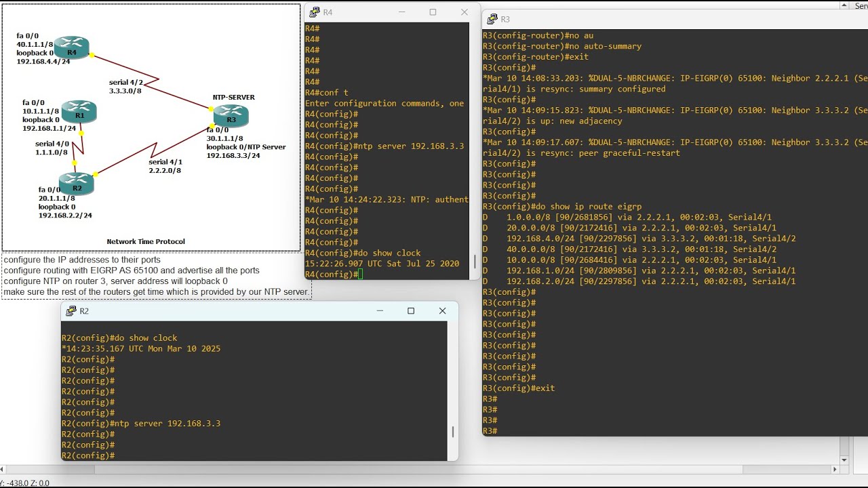This screenshot has height=488, width=868.
Task: Click the R3 route entry for 192.168.1.0/24
Action: (x=639, y=270)
